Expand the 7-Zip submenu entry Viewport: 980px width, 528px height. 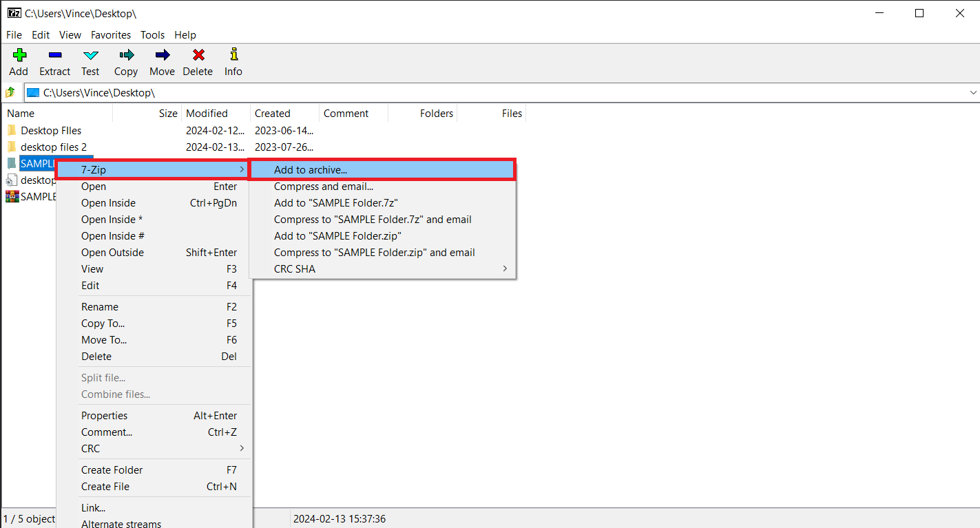coord(153,169)
